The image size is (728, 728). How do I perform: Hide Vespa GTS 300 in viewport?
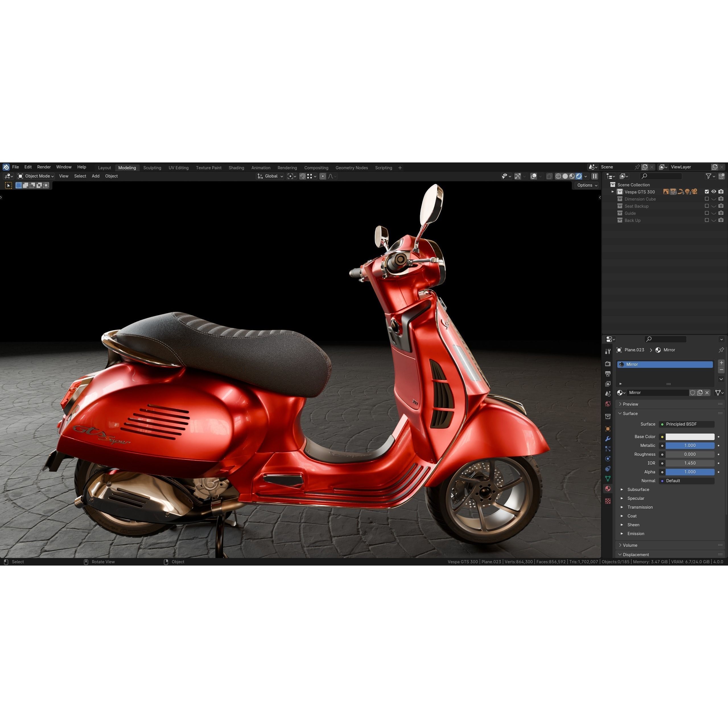(x=714, y=192)
